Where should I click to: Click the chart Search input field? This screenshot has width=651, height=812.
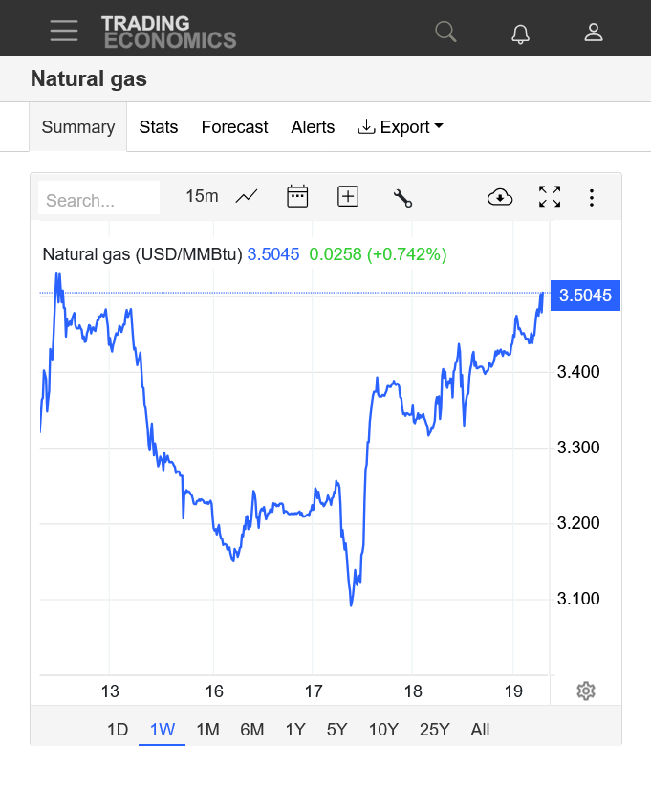[98, 198]
